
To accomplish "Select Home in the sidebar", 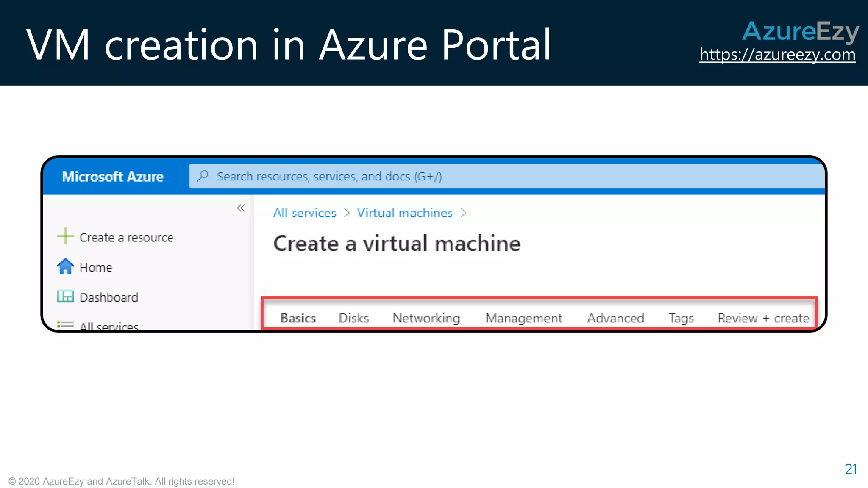I will click(96, 267).
